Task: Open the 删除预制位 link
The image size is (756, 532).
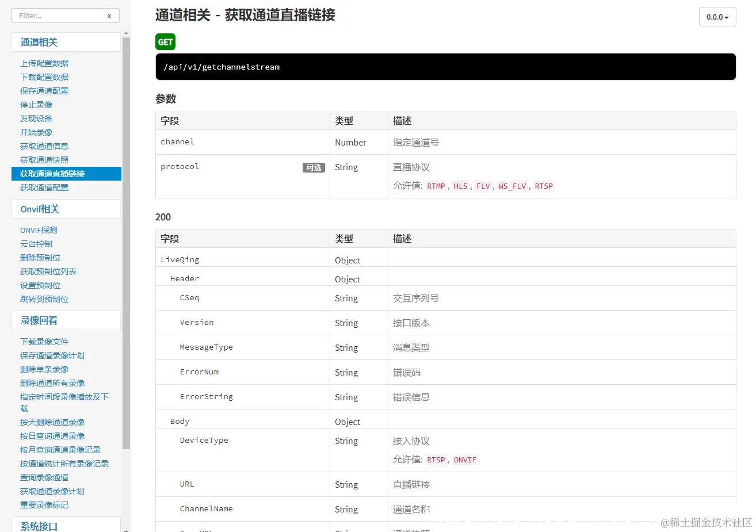Action: [40, 258]
